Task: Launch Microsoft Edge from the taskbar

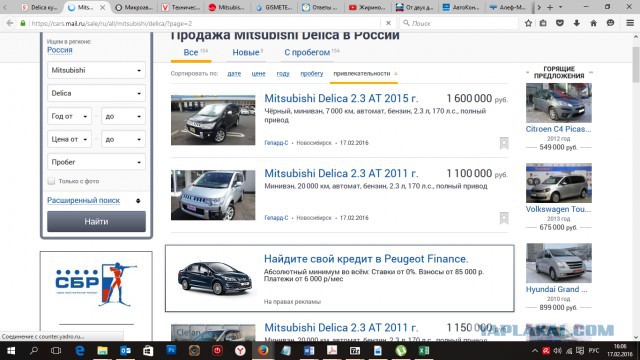Action: [80, 351]
